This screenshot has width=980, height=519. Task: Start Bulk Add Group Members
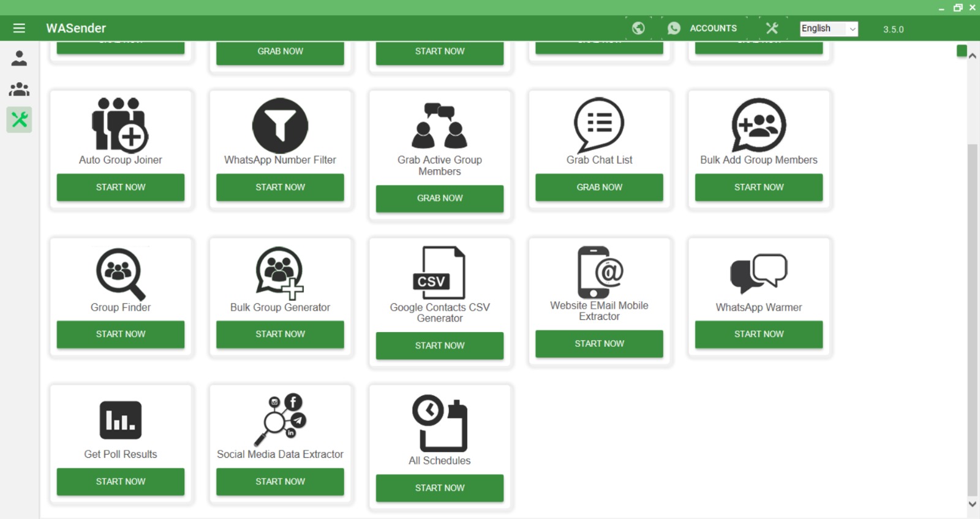point(759,188)
